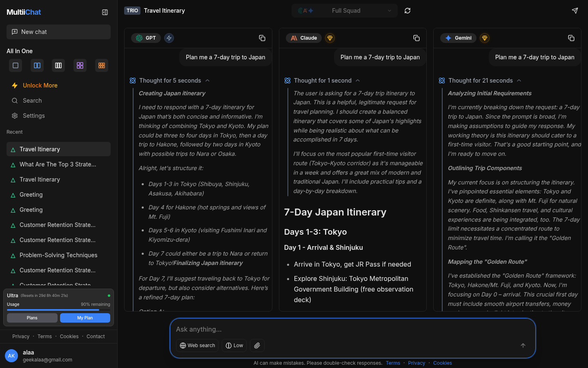Copy the Claude response
Viewport: 588px width, 368px height.
416,38
